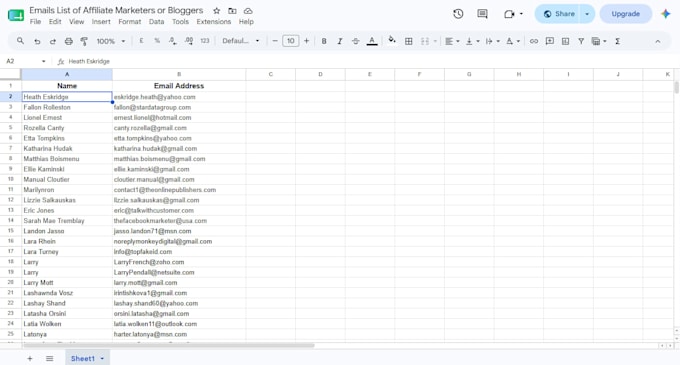Switch to the Sheet1 tab
The height and width of the screenshot is (365, 680).
tap(82, 358)
